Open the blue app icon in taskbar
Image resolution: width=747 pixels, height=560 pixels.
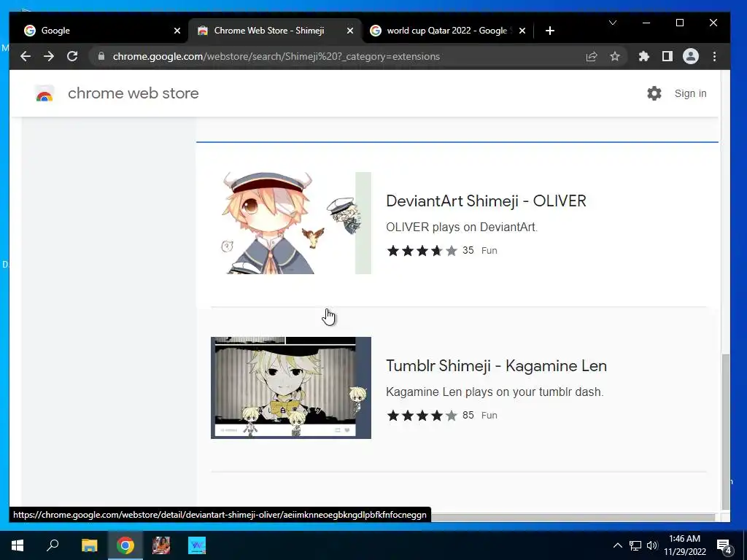[x=197, y=545]
